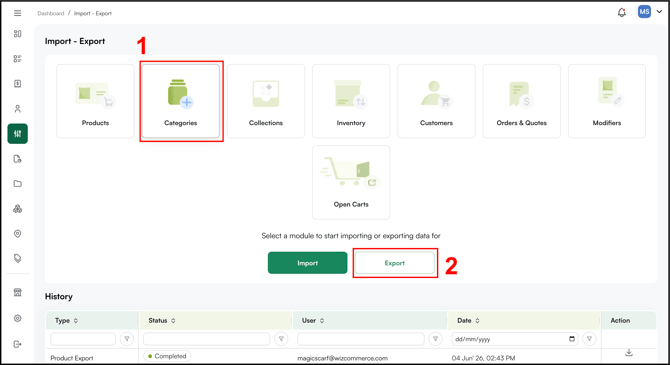
Task: Download the Product Export file
Action: point(629,353)
